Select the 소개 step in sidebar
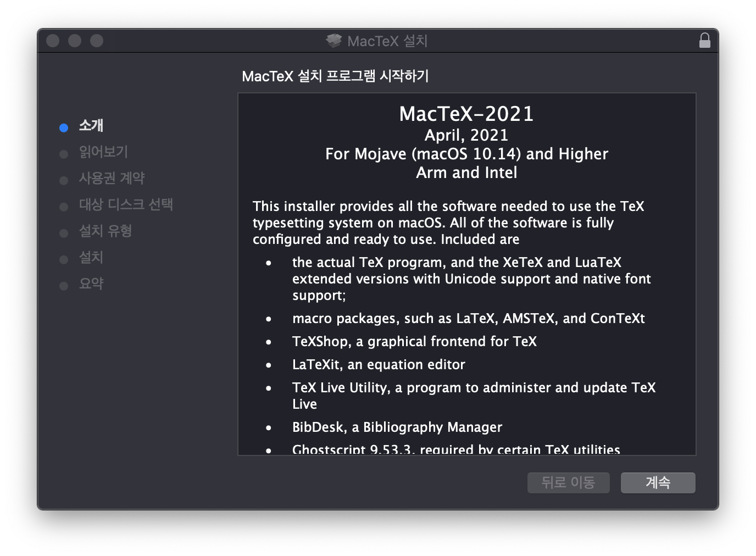Screen dimensions: 756x556 tap(91, 125)
